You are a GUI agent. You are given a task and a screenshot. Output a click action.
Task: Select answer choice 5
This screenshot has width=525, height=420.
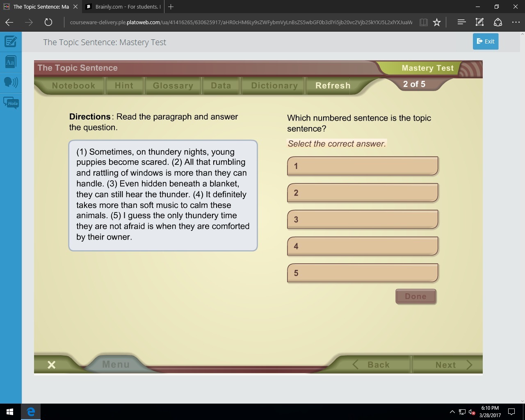click(363, 273)
